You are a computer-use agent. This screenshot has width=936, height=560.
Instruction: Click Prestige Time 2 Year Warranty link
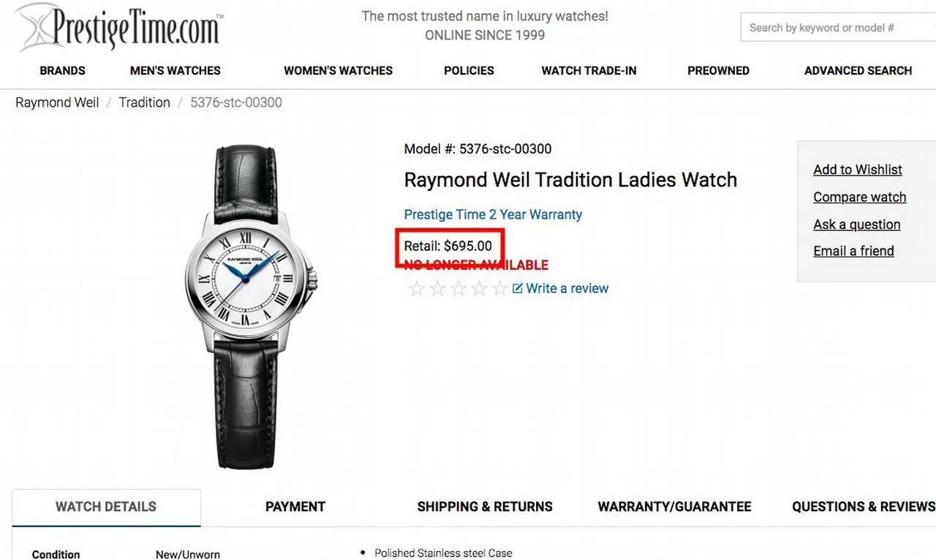click(x=493, y=215)
